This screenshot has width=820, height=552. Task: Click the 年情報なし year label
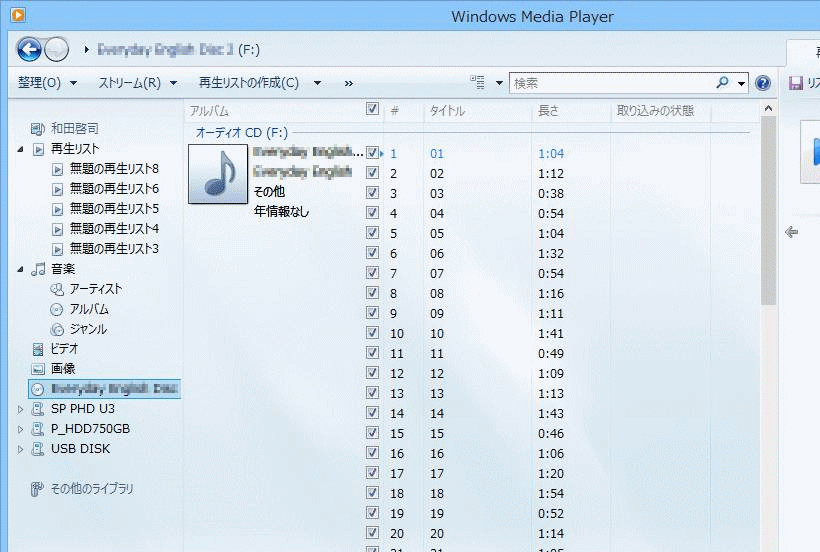[281, 212]
